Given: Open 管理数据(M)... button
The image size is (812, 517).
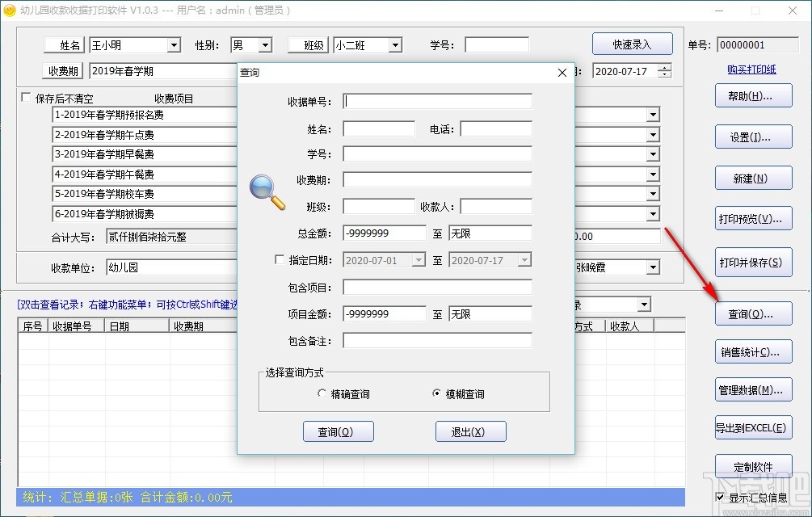Looking at the screenshot, I should [754, 390].
